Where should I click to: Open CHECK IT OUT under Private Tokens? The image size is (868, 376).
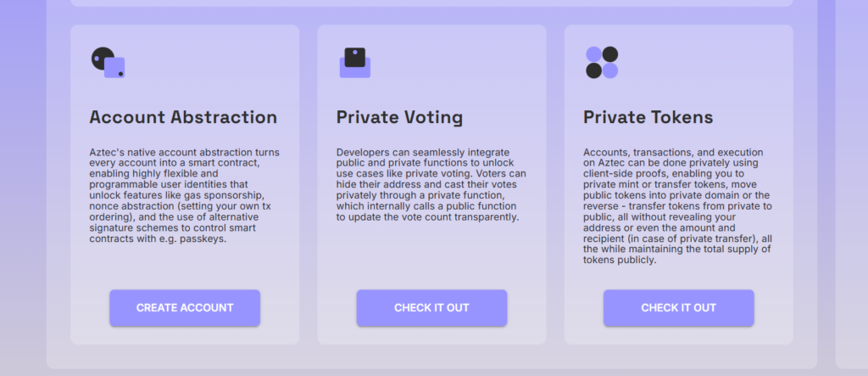click(679, 308)
